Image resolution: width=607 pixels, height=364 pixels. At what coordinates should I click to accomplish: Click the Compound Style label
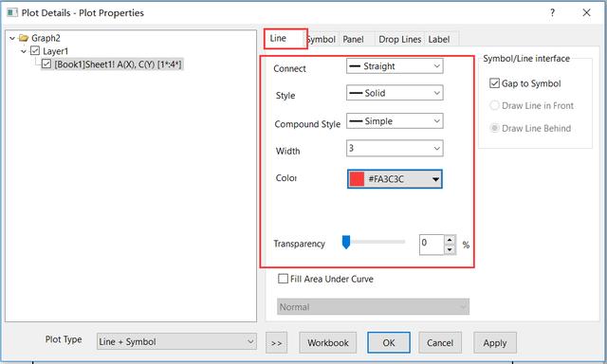tap(307, 124)
